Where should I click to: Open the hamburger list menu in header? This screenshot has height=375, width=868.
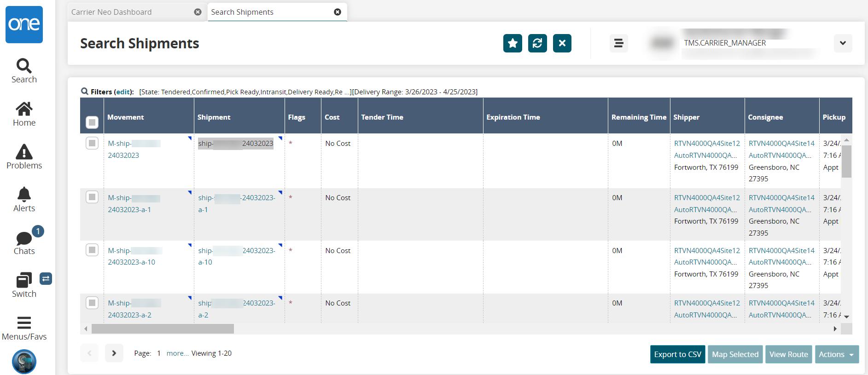[x=618, y=43]
